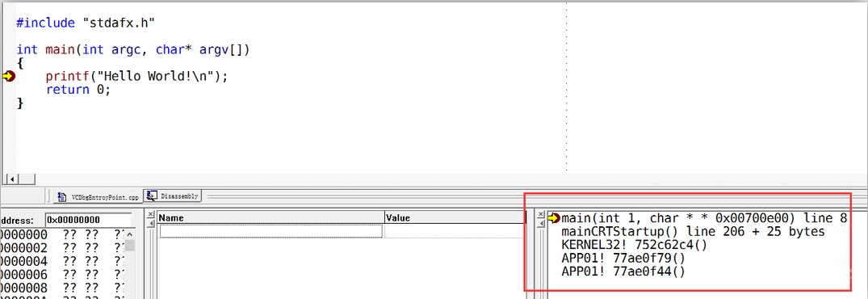Click the printf("Hello World!\n") line
The height and width of the screenshot is (299, 868).
[x=136, y=77]
